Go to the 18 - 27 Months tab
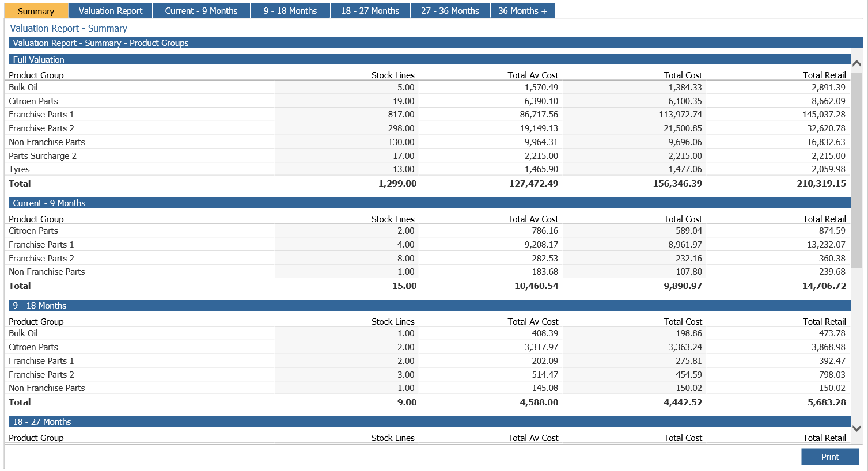The image size is (868, 471). point(370,11)
